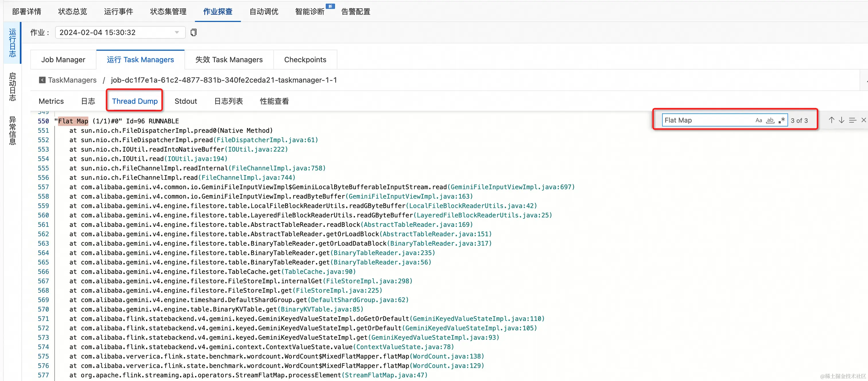The image size is (868, 381).
Task: Open 智能诊断 tab with new badge
Action: coord(309,11)
